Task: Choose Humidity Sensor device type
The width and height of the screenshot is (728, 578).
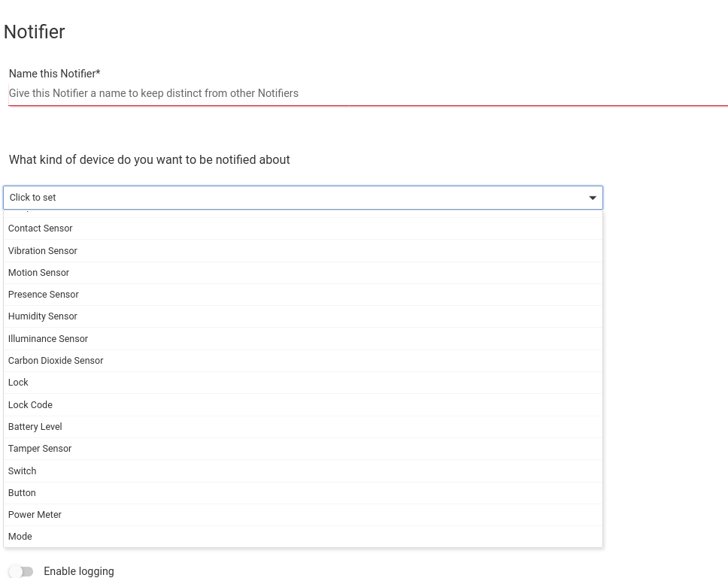Action: tap(43, 316)
